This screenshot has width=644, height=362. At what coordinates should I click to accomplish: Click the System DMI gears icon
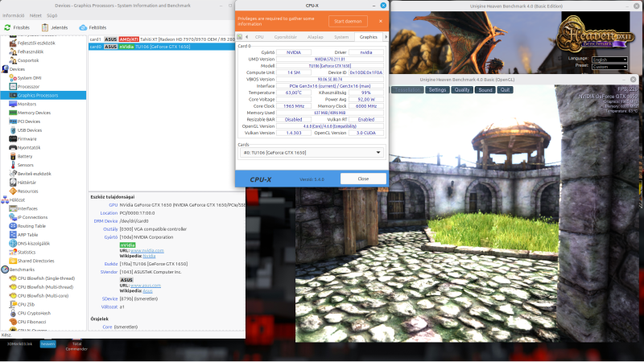point(13,77)
